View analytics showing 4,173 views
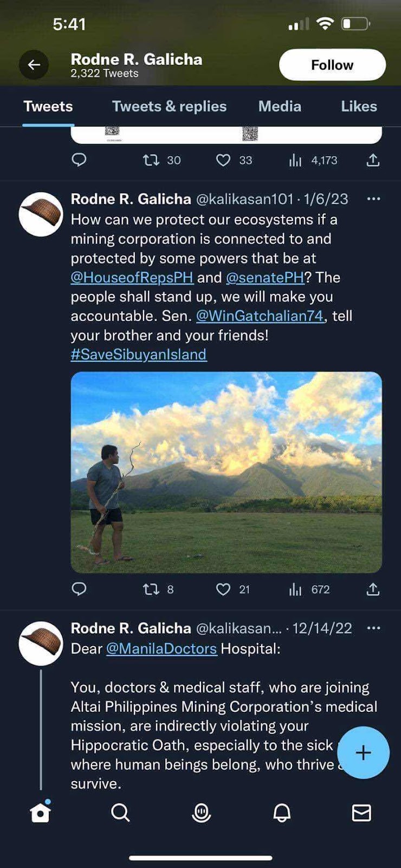This screenshot has width=401, height=868. pyautogui.click(x=295, y=160)
